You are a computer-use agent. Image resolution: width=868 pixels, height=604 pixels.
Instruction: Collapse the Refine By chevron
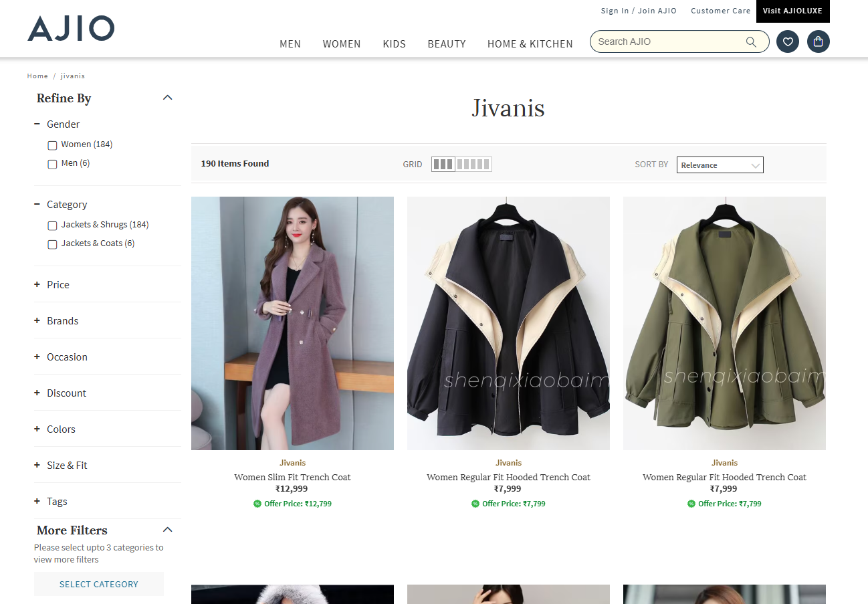[168, 98]
